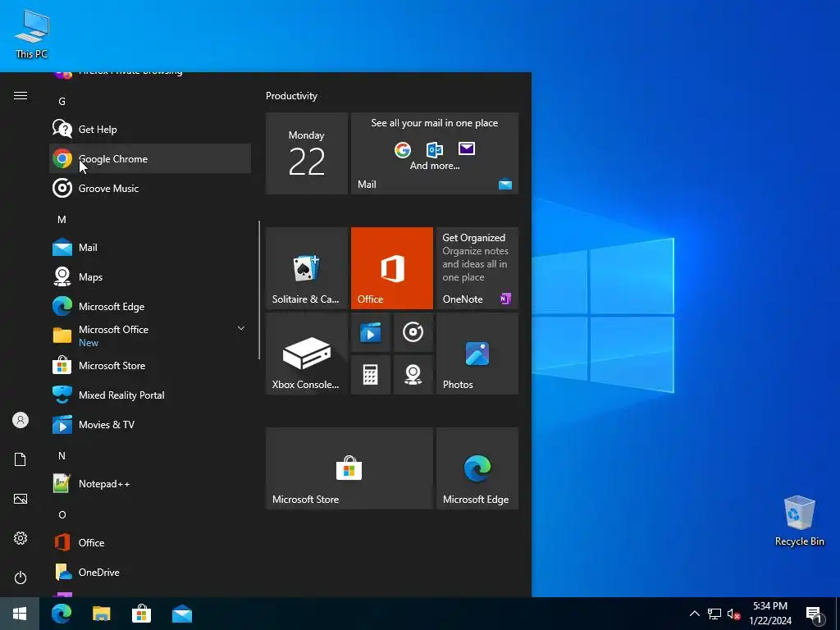The image size is (840, 630).
Task: Launch Maps app from list
Action: coord(150,276)
